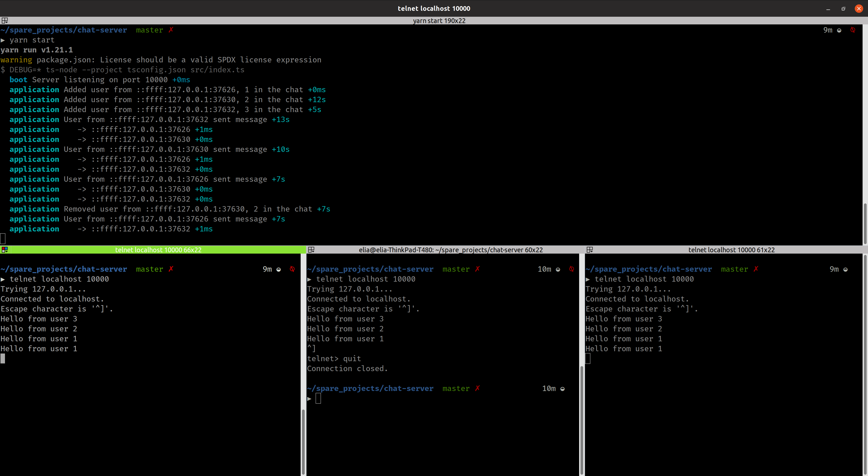Screen dimensions: 868x476
Task: Select the green 'telnet localhost 10000 66x22' title bar
Action: (158, 250)
